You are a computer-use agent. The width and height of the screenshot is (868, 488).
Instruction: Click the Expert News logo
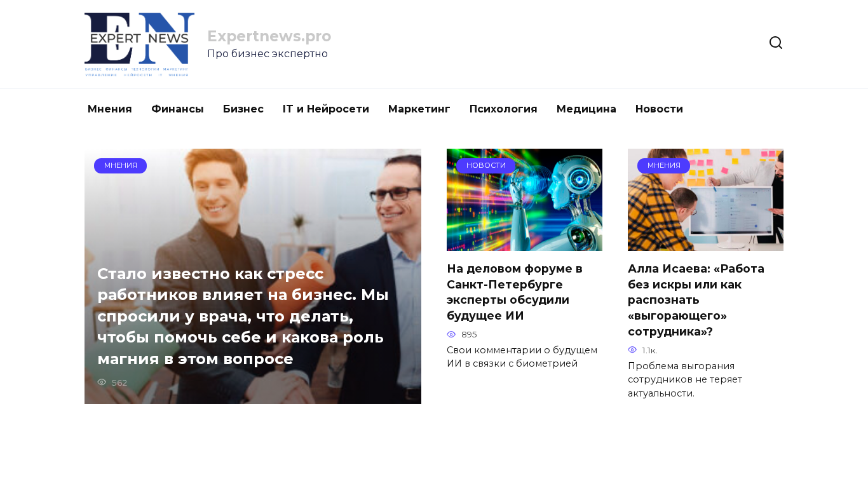(x=139, y=44)
